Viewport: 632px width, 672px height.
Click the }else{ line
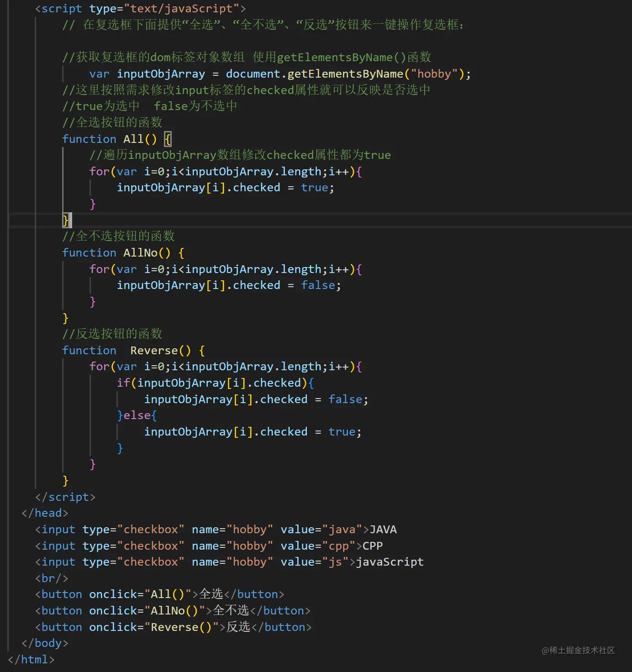137,415
